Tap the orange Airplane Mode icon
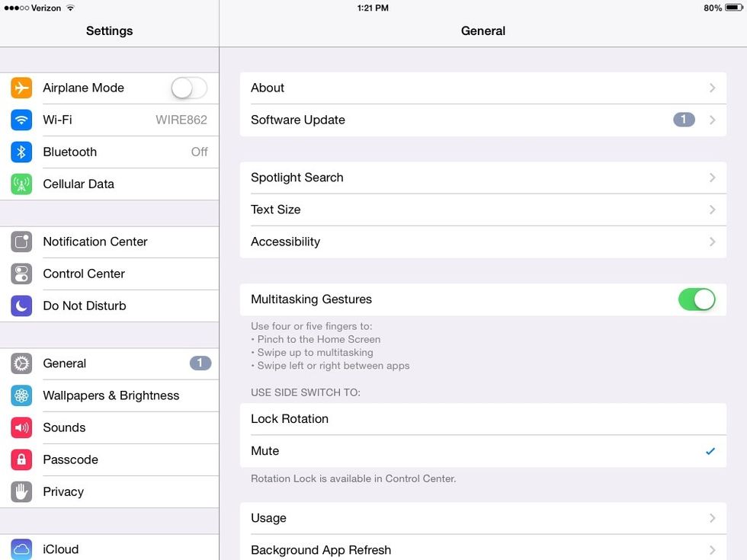The height and width of the screenshot is (560, 747). pyautogui.click(x=21, y=88)
